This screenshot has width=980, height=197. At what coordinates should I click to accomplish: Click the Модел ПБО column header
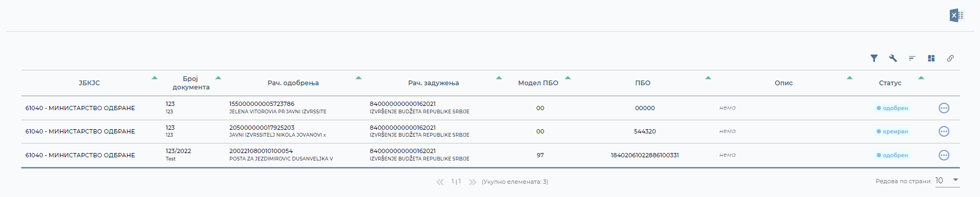pyautogui.click(x=538, y=83)
